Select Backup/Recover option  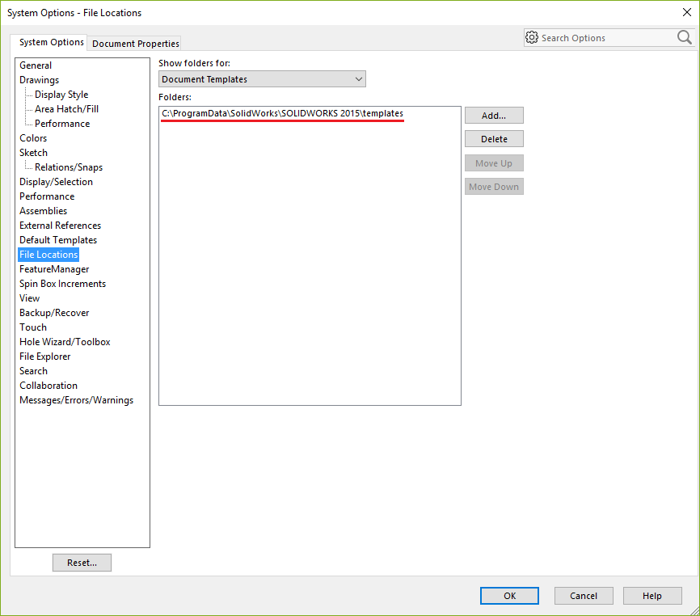click(54, 313)
